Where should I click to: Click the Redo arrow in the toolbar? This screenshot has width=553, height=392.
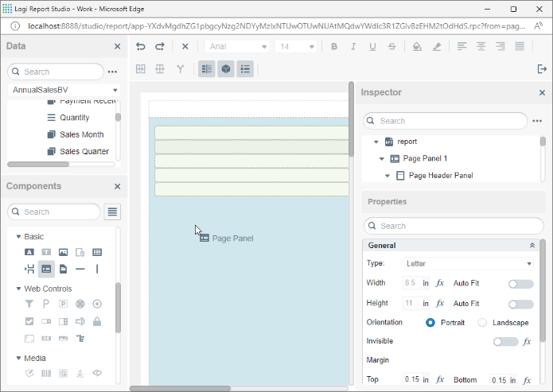[160, 47]
